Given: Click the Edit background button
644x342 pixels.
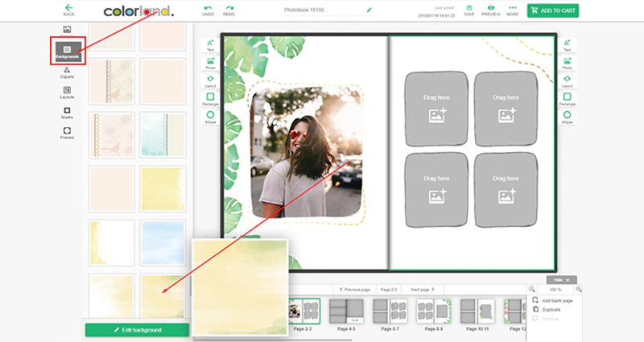Looking at the screenshot, I should (137, 330).
